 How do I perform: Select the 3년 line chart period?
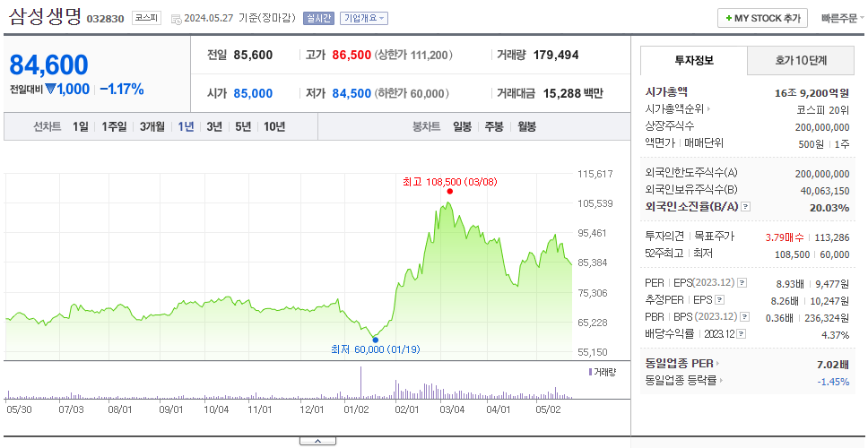point(214,126)
